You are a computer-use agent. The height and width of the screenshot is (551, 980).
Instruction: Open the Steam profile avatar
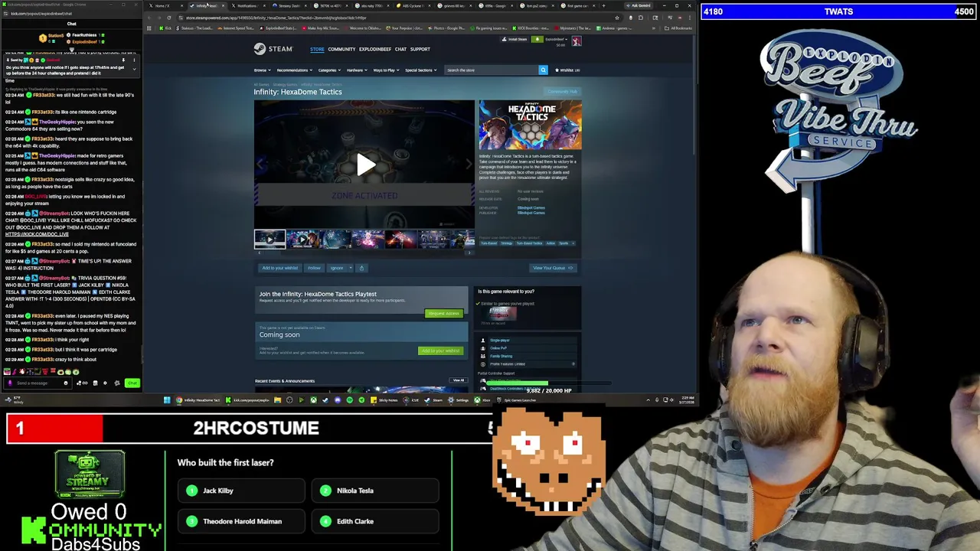[x=577, y=41]
